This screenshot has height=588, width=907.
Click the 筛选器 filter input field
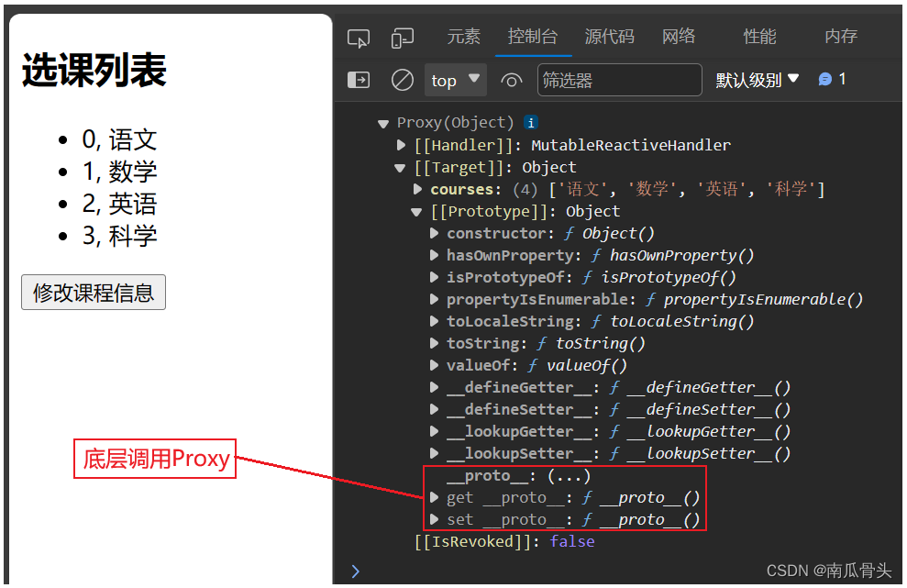point(620,80)
